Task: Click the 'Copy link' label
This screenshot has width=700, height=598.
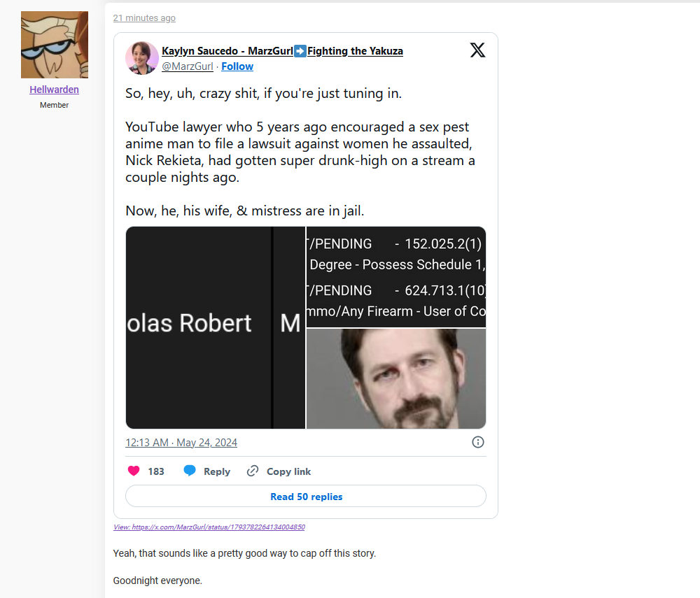Action: click(x=289, y=471)
